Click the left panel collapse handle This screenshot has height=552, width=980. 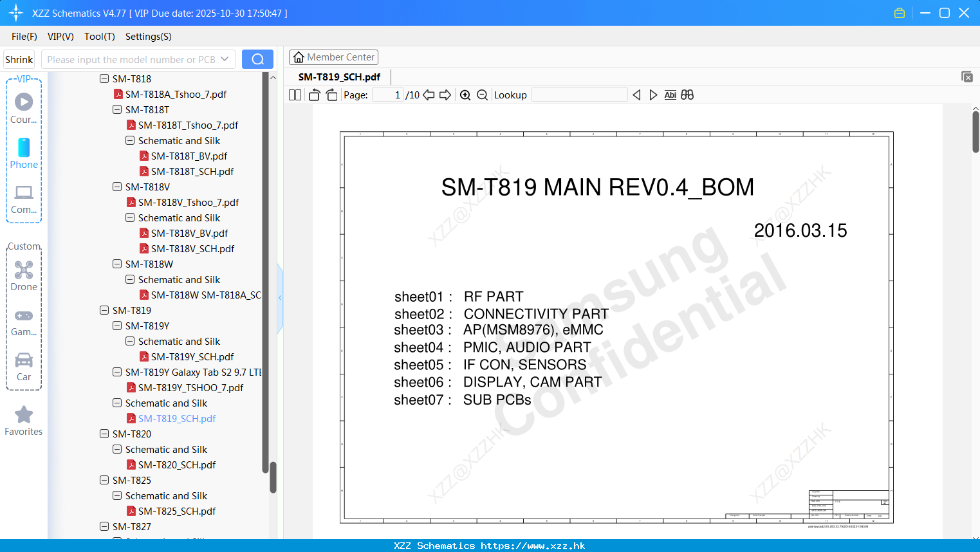[280, 298]
